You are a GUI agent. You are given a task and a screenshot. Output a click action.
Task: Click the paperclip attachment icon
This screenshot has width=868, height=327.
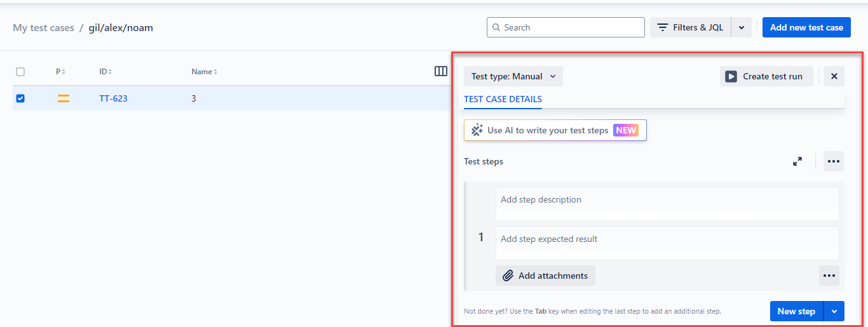click(x=508, y=276)
